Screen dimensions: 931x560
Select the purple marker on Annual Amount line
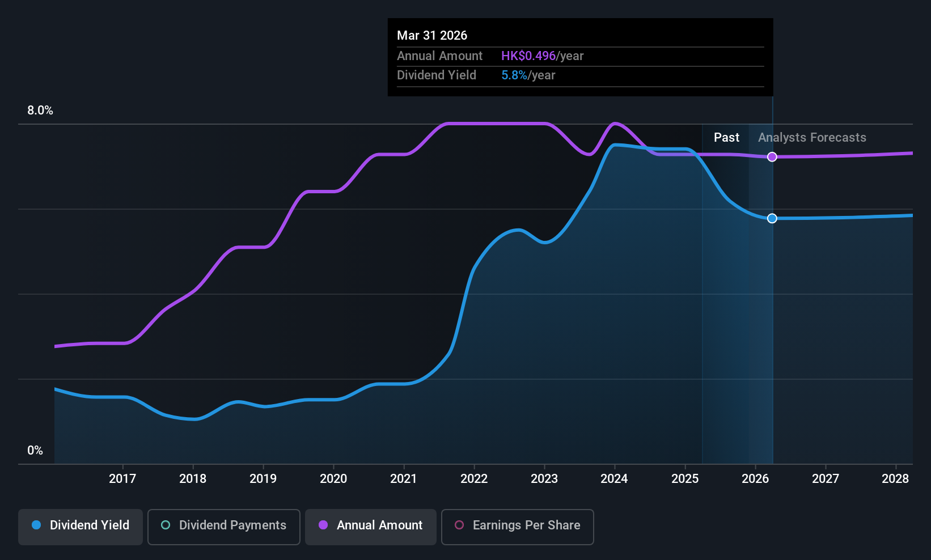pos(772,157)
